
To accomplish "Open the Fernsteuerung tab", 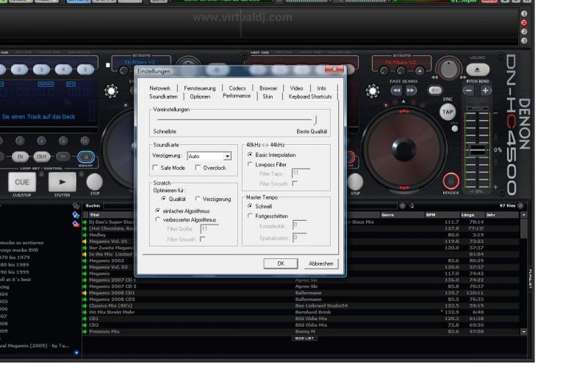I will click(199, 88).
